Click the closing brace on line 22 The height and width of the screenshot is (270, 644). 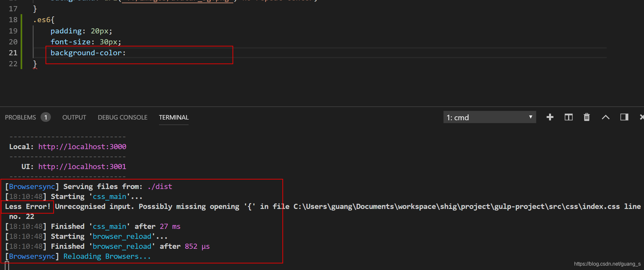click(x=35, y=64)
